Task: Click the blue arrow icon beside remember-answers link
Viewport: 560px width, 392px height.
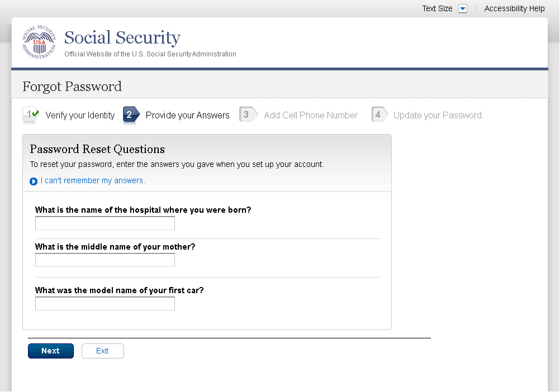Action: click(34, 181)
